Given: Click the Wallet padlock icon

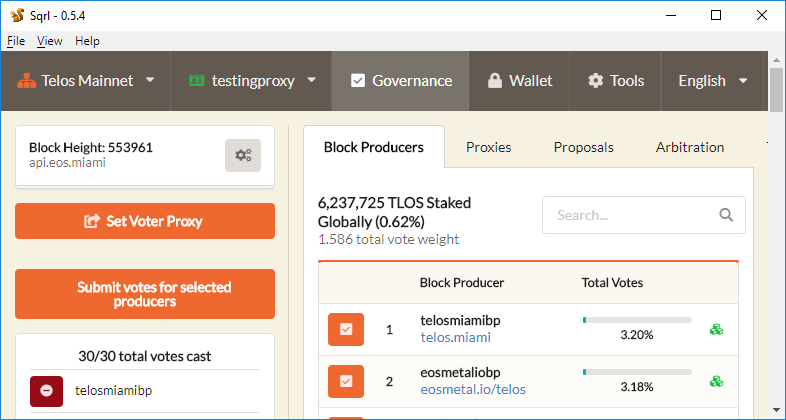Looking at the screenshot, I should click(x=495, y=81).
